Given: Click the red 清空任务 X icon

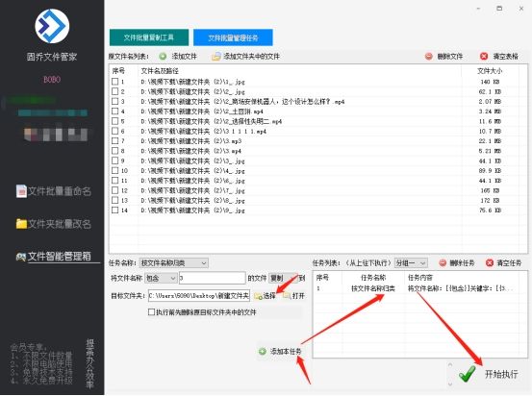Looking at the screenshot, I should point(490,262).
